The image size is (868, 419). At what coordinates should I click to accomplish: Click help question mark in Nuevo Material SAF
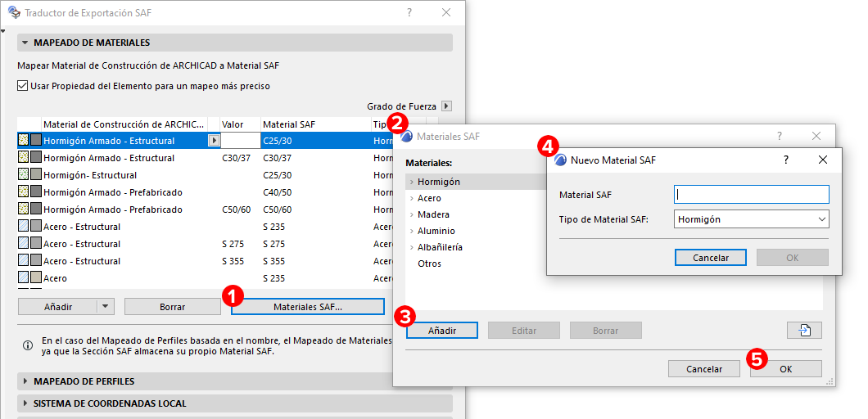point(785,160)
